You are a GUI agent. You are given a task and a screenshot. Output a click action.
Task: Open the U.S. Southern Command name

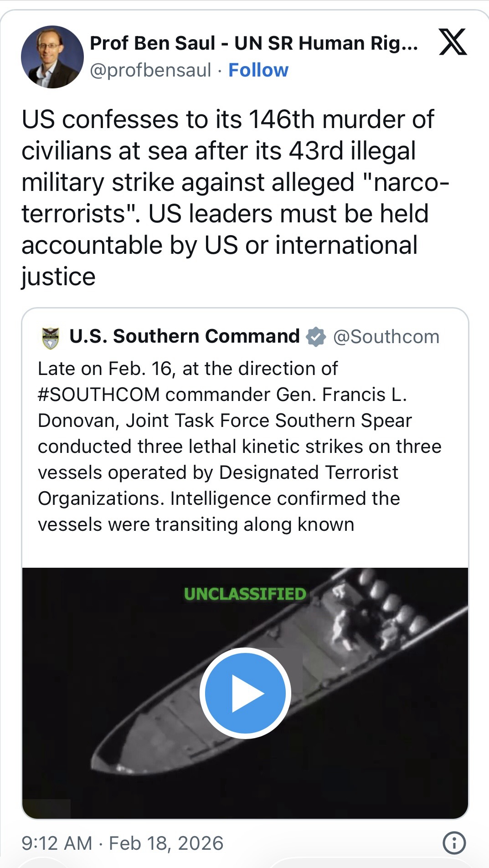(184, 336)
